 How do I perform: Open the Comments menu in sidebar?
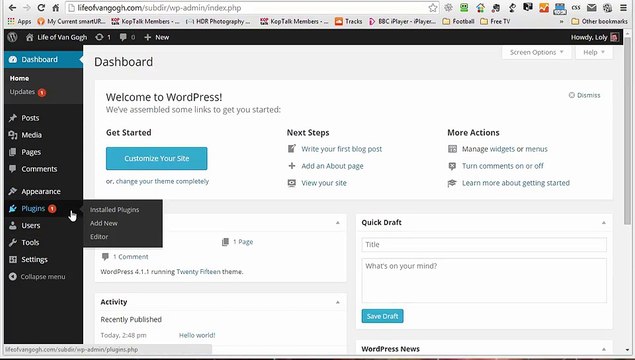[x=43, y=169]
